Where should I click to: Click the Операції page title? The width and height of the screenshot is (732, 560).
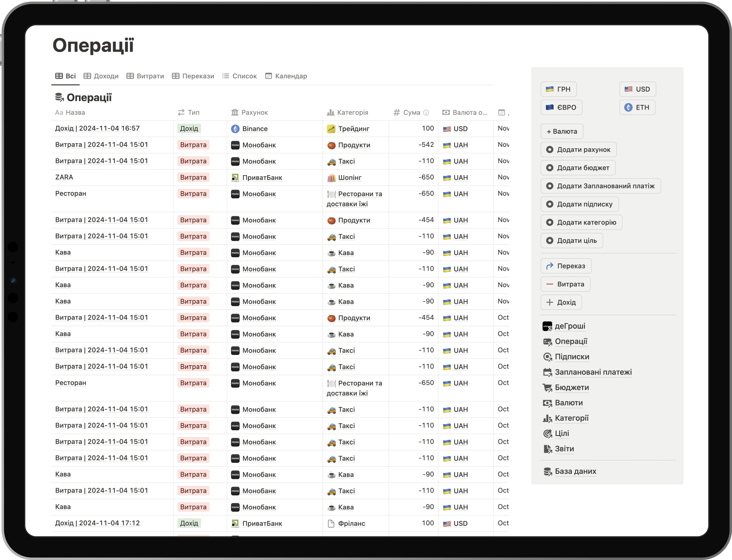click(x=93, y=45)
